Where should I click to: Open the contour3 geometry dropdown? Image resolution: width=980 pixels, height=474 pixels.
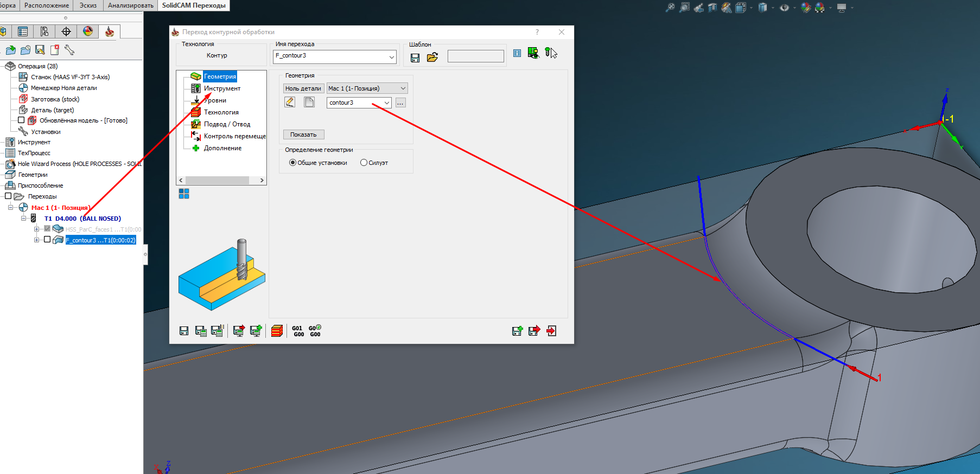(x=386, y=103)
